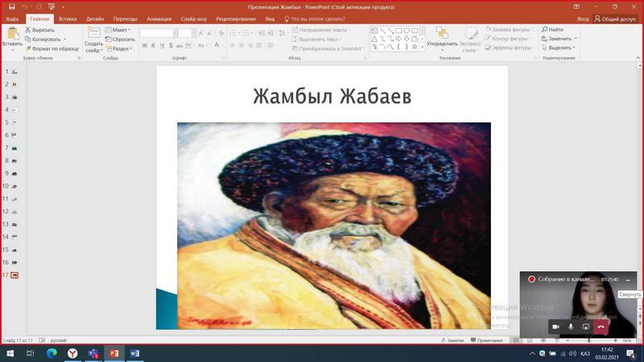The image size is (644, 362).
Task: Toggle strikethrough (abc) formatting
Action: point(180,46)
